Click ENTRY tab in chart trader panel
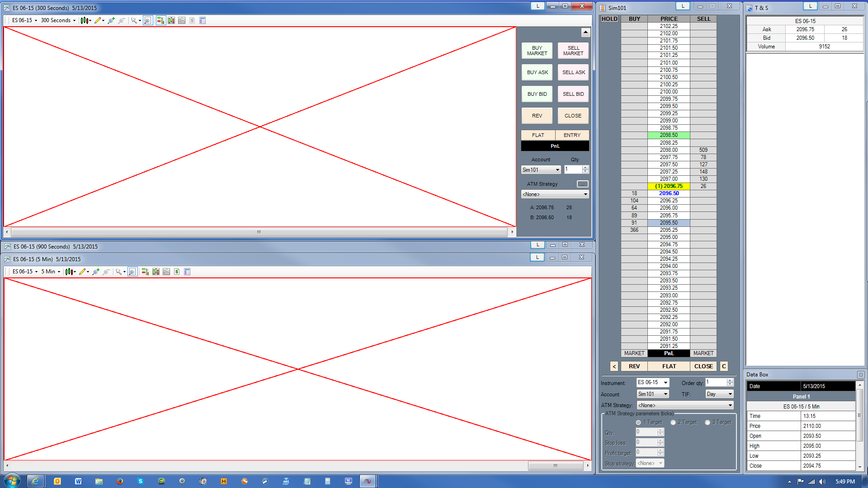The width and height of the screenshot is (868, 488). click(x=572, y=135)
